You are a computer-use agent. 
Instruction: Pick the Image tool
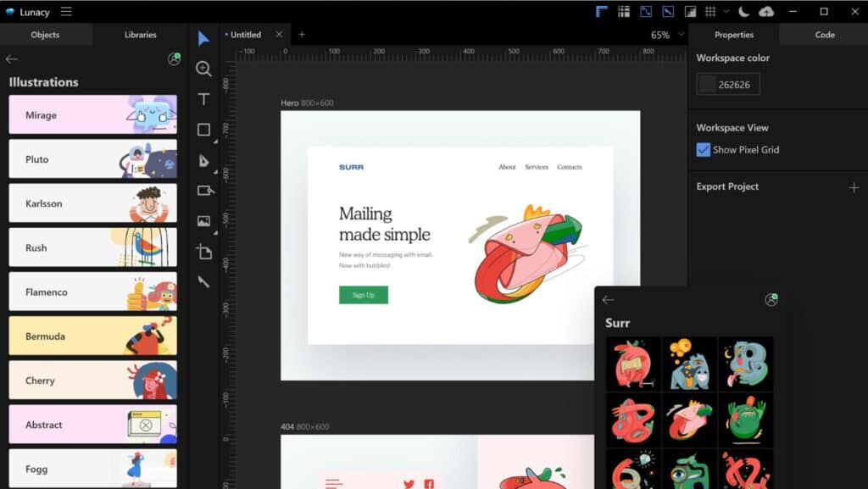click(203, 221)
